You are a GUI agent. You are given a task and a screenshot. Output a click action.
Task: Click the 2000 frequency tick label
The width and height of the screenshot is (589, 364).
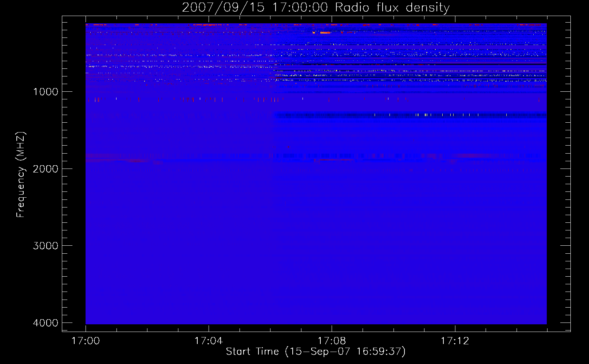(46, 169)
